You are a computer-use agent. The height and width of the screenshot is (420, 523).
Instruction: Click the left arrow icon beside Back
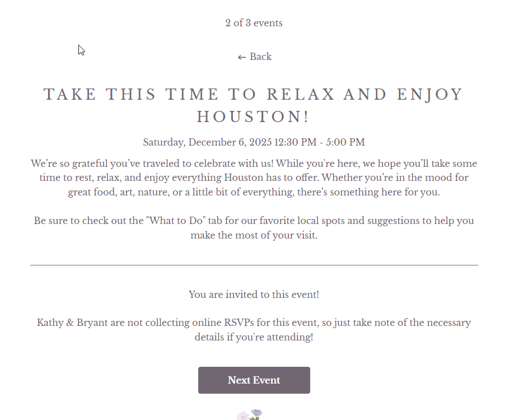pyautogui.click(x=242, y=57)
